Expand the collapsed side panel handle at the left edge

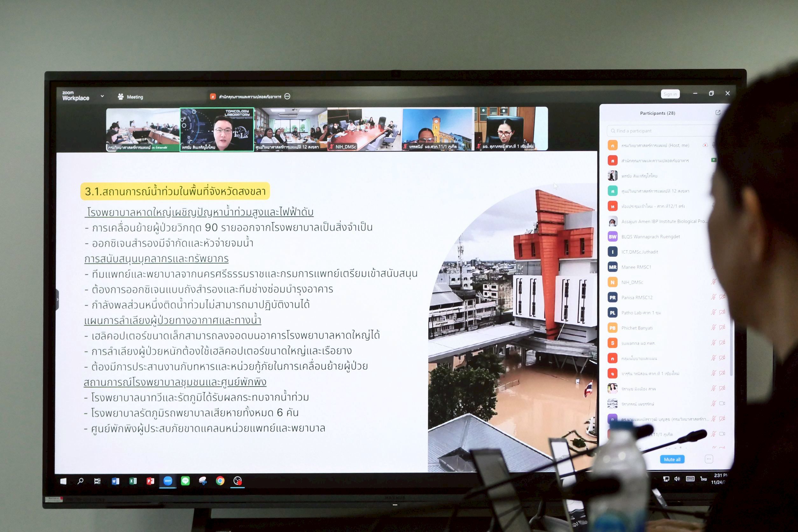57,300
